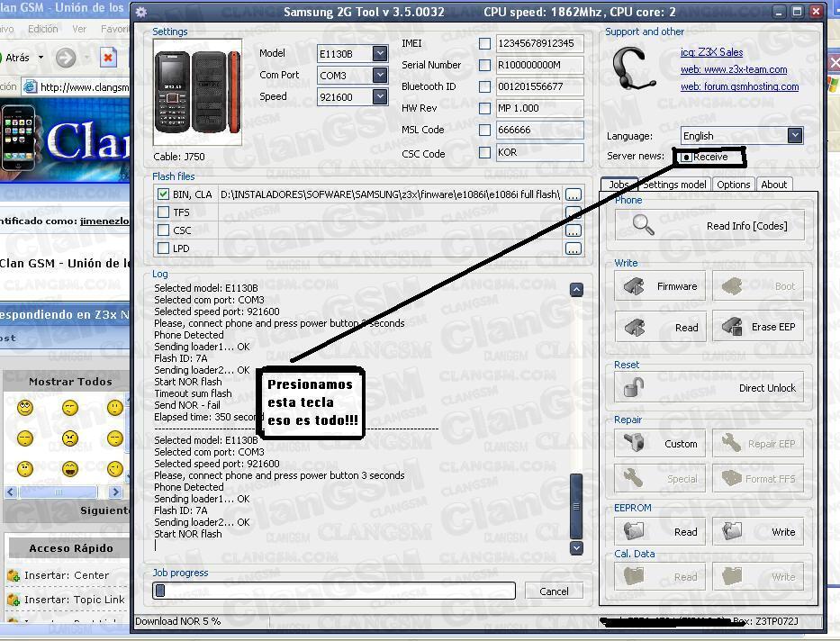Screen dimensions: 840x641
Task: Click the Read Info [Codes] magnifier button
Action: [x=709, y=225]
